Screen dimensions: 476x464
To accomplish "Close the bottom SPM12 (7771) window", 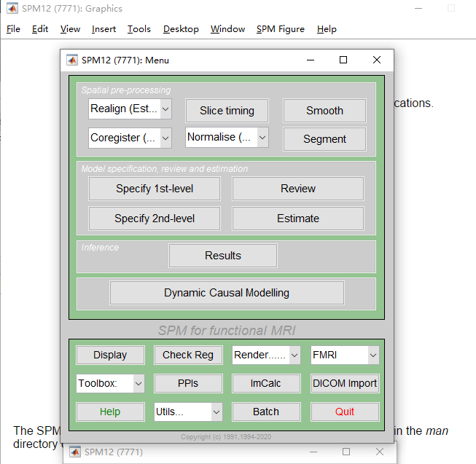I will coord(380,452).
